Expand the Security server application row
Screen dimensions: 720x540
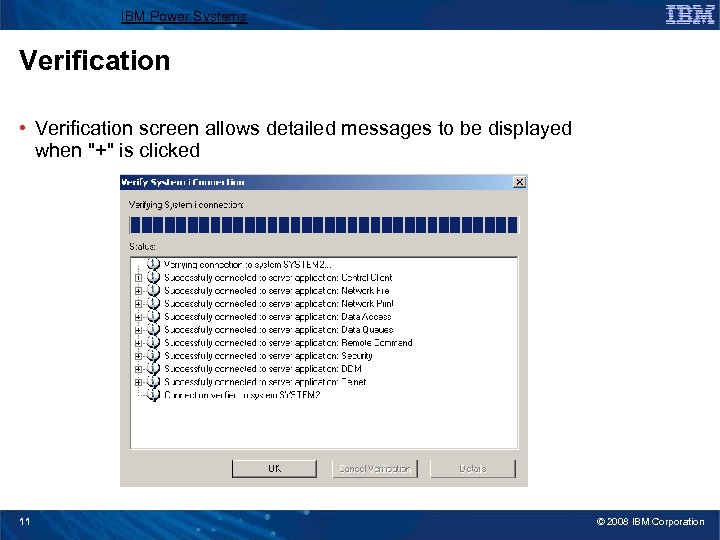point(138,356)
